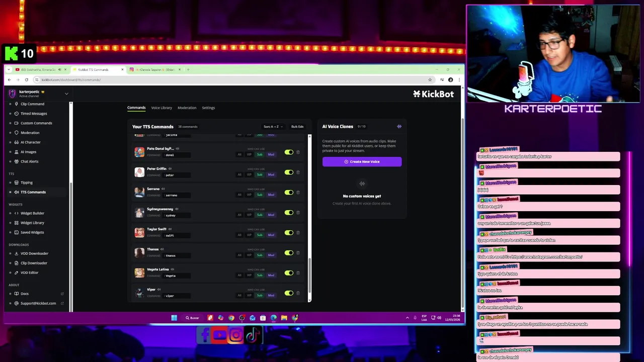Image resolution: width=644 pixels, height=362 pixels.
Task: Open the taskbar volume control
Action: click(439, 318)
